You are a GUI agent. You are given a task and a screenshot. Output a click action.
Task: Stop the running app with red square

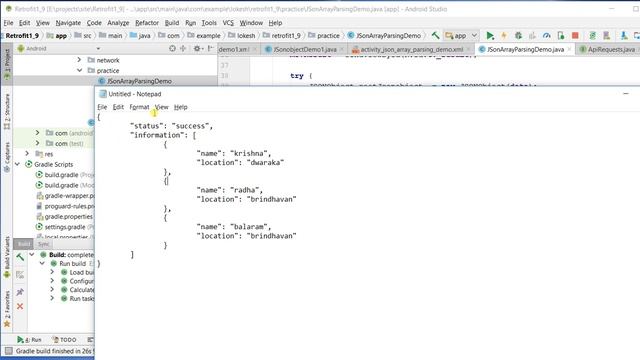point(575,36)
